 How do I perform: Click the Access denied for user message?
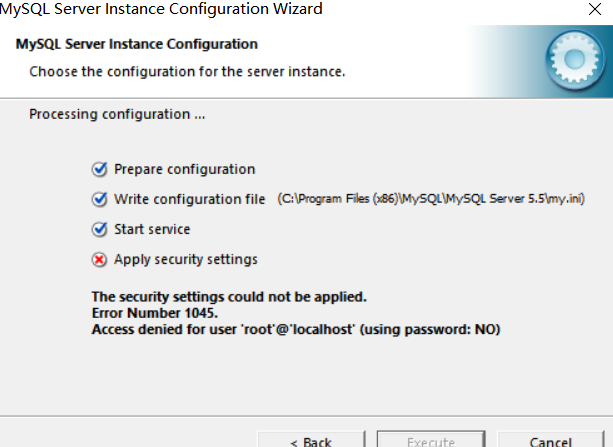point(296,329)
